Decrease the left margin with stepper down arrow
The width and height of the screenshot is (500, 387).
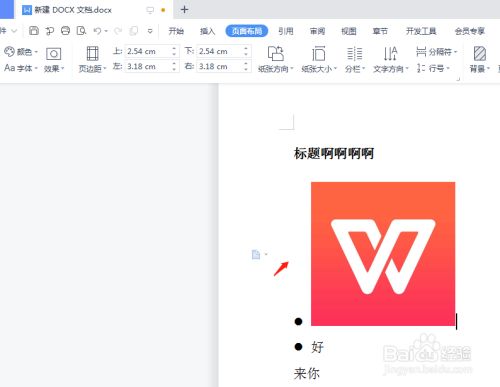[174, 69]
